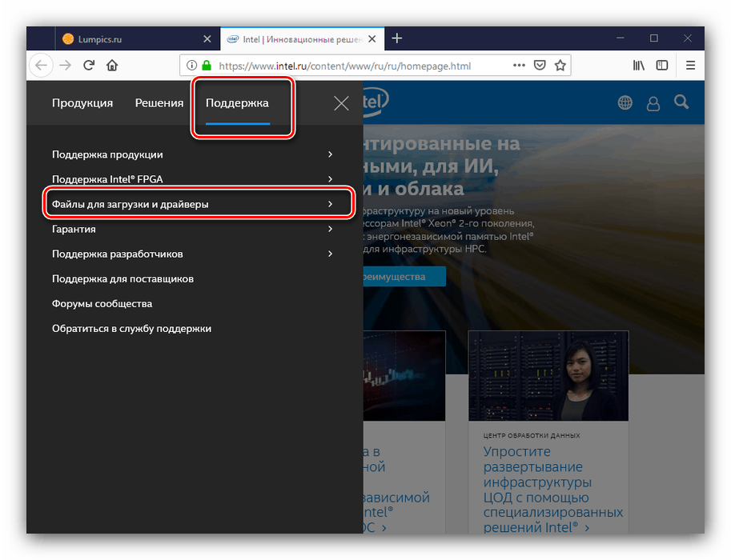Screen dimensions: 731x560
Task: Open the Решения menu section
Action: 159,103
